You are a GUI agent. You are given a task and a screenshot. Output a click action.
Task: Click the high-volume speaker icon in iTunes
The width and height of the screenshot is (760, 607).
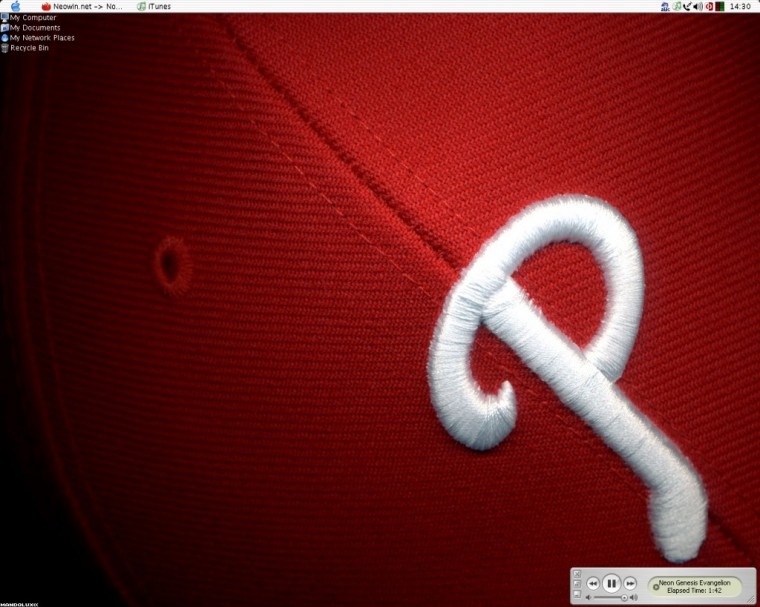pyautogui.click(x=633, y=598)
